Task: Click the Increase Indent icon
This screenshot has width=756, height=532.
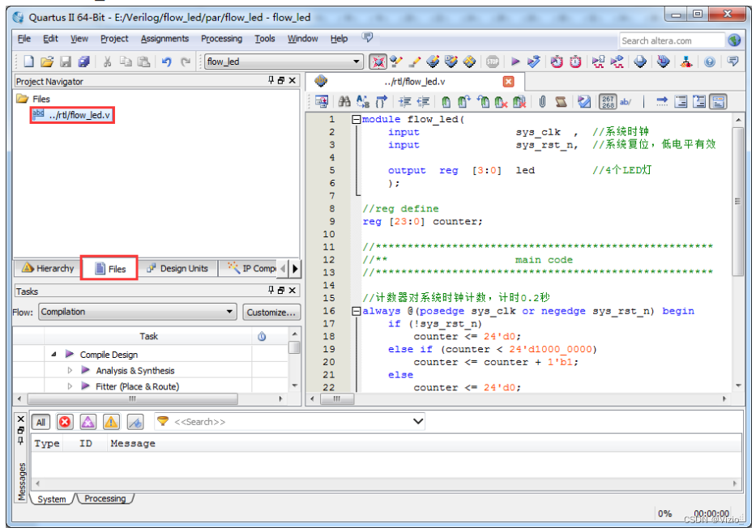Action: pyautogui.click(x=404, y=101)
